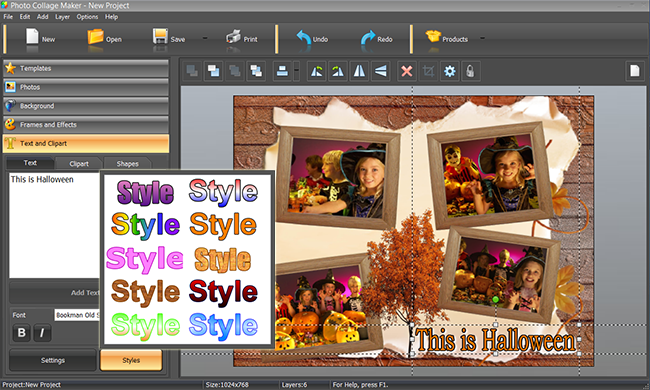Flip the selection vertically
The height and width of the screenshot is (390, 650).
(381, 71)
